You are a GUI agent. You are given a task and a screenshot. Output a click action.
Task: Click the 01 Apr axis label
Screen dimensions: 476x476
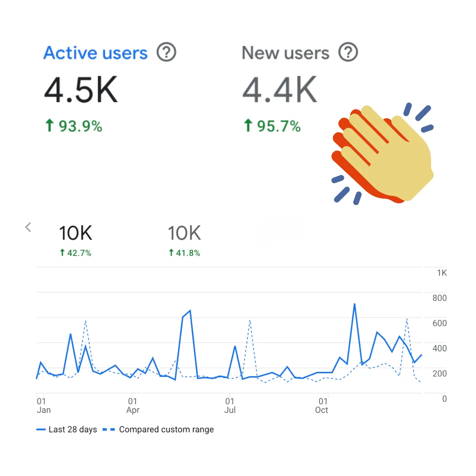(133, 405)
